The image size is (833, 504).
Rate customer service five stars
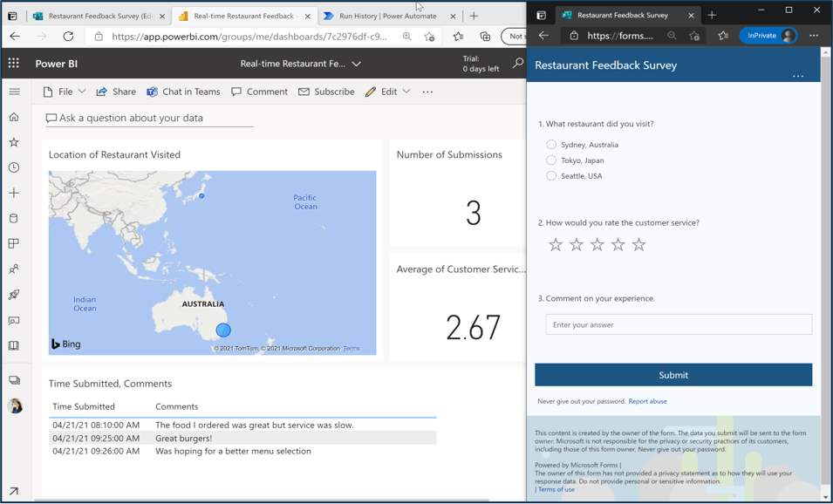[x=638, y=245]
